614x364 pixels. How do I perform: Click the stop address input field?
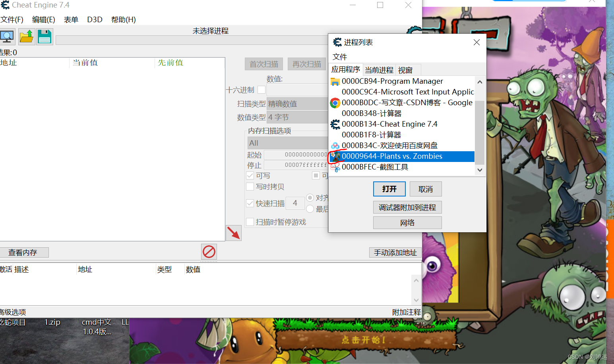click(296, 165)
